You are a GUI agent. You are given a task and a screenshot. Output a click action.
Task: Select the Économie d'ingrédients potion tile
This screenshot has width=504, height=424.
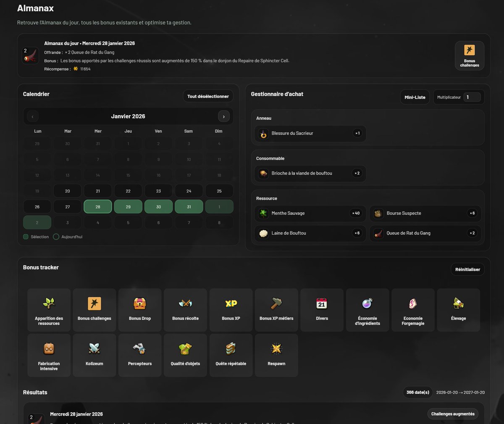coord(367,310)
